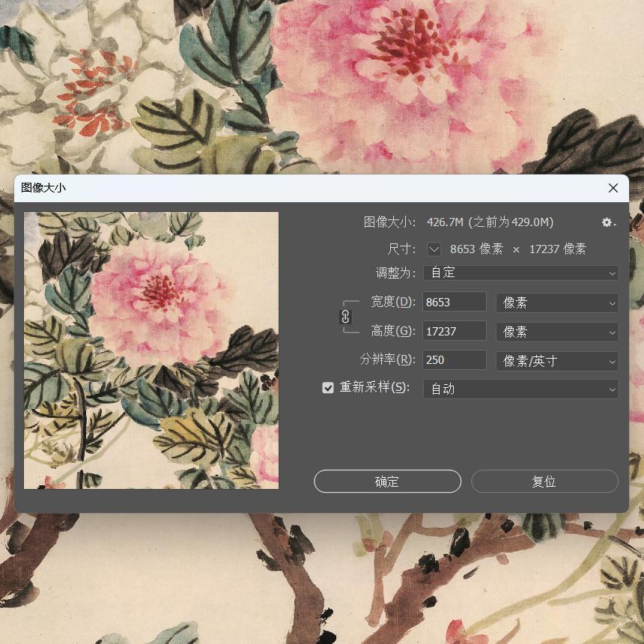This screenshot has width=644, height=644.
Task: Confirm with the 确定 button
Action: pos(387,482)
